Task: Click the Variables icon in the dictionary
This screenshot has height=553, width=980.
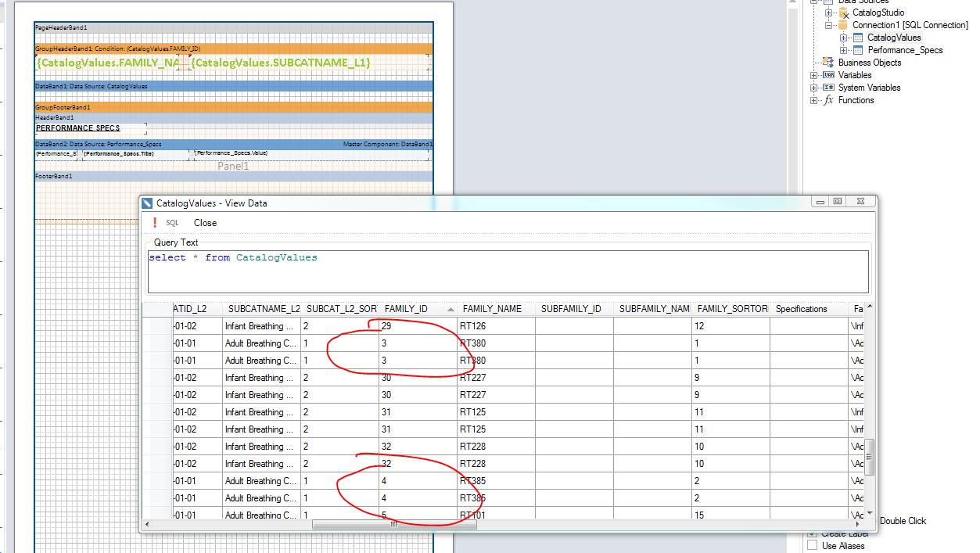Action: tap(829, 75)
